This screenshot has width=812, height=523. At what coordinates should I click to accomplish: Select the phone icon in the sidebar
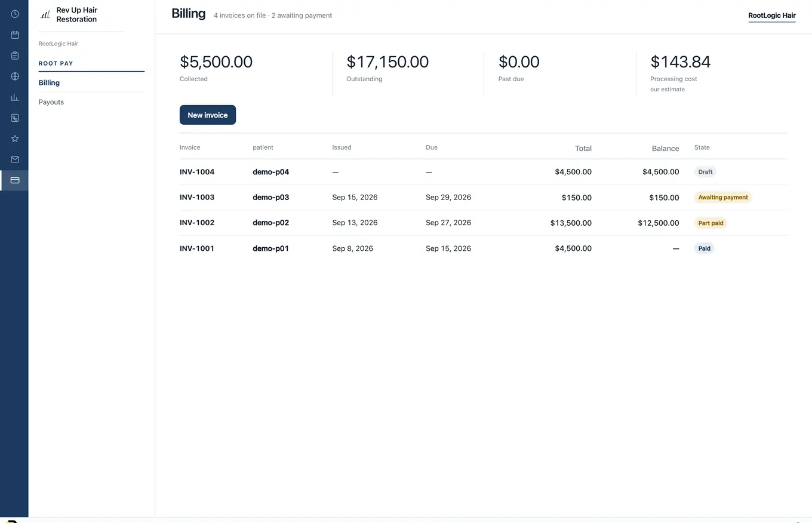[x=15, y=118]
